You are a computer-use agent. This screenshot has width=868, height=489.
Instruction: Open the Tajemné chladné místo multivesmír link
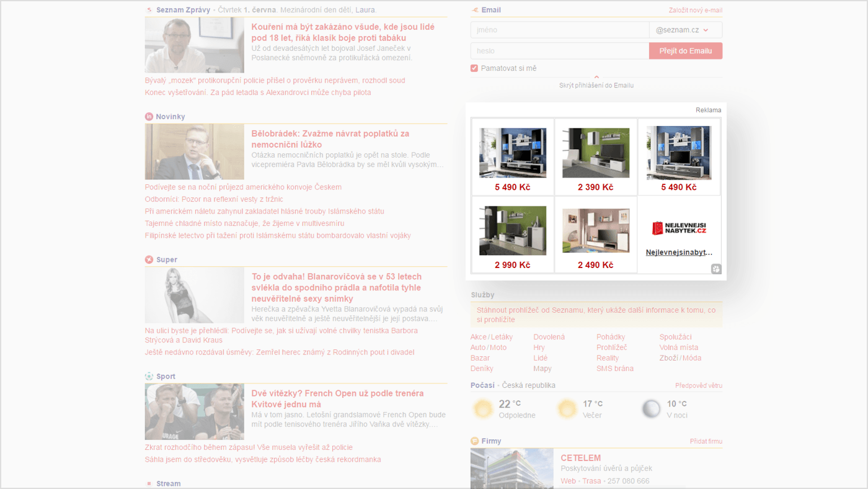click(x=244, y=223)
